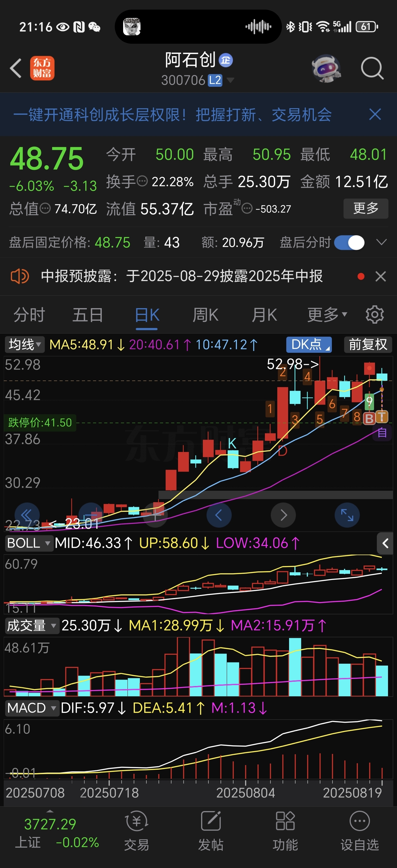This screenshot has height=868, width=397.
Task: Switch to the 分时 tab
Action: coord(29,315)
